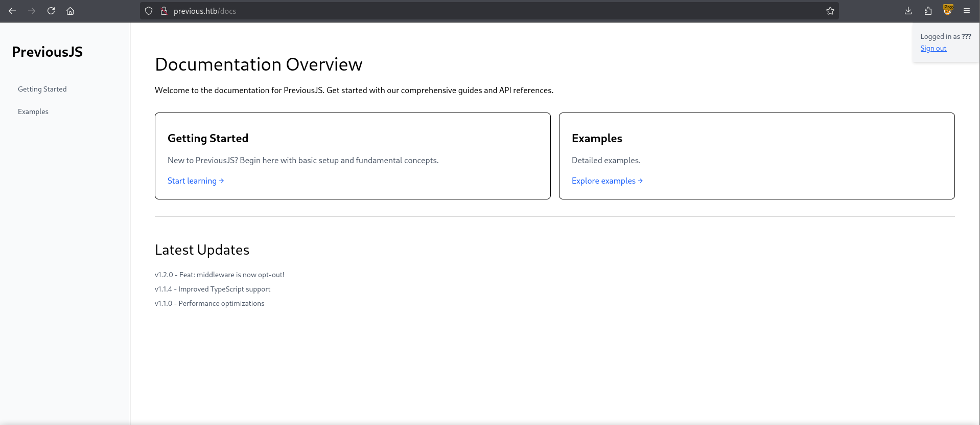Screen dimensions: 980x425
Task: Click the v1.1.0 Performance optimizations entry
Action: tap(209, 303)
